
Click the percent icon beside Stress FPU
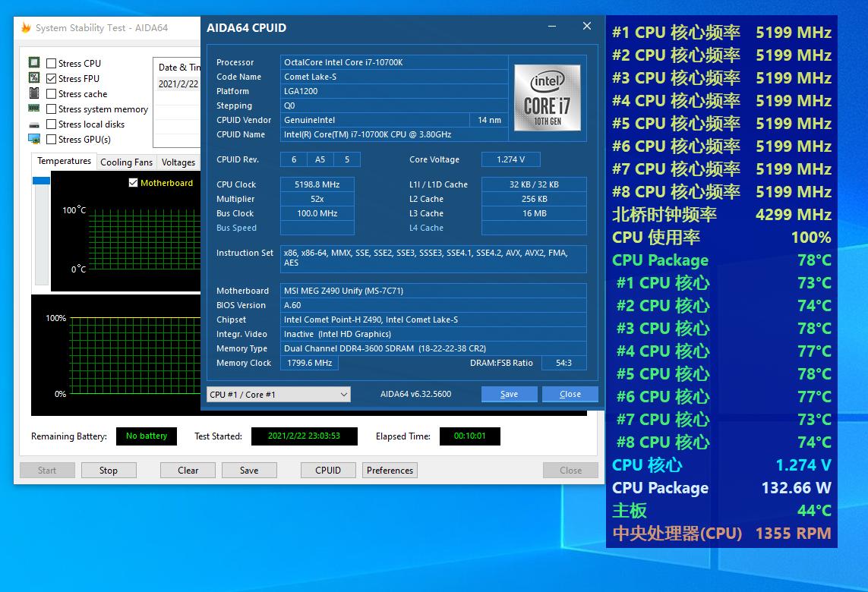[x=34, y=78]
